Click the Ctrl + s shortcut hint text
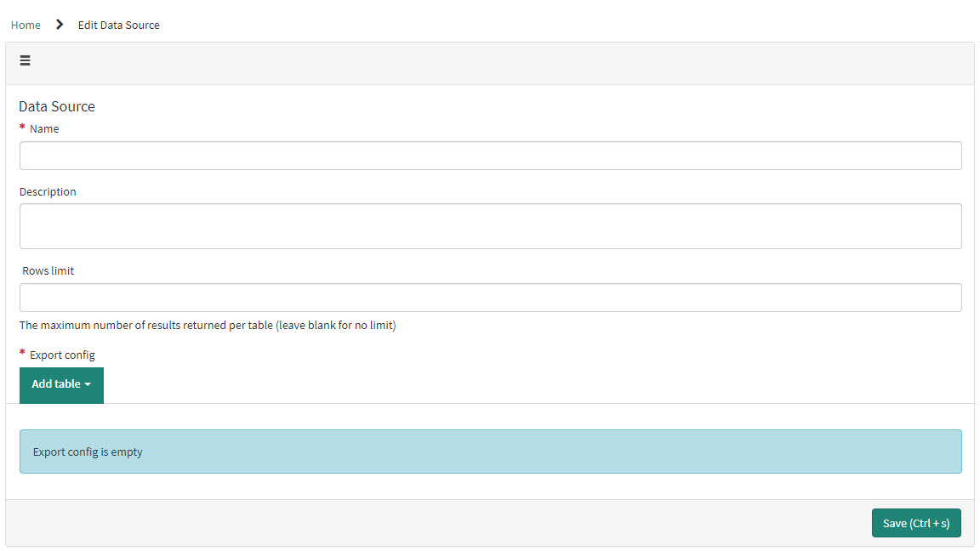 point(930,523)
